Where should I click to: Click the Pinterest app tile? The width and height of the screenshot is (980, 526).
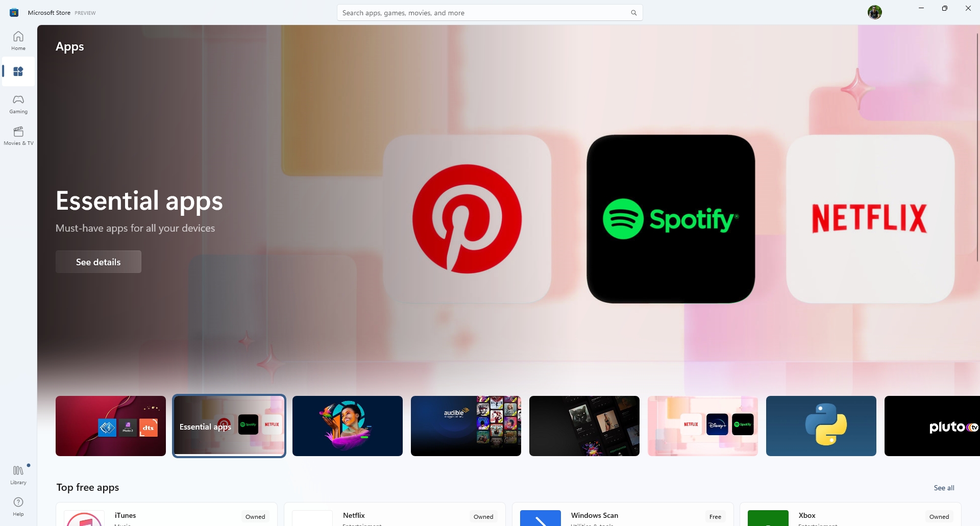tap(467, 219)
